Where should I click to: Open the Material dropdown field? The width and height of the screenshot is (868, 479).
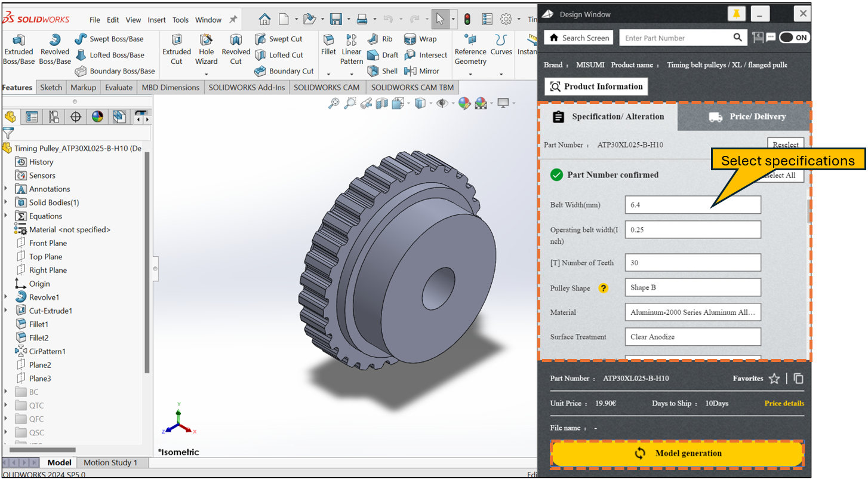(x=692, y=312)
